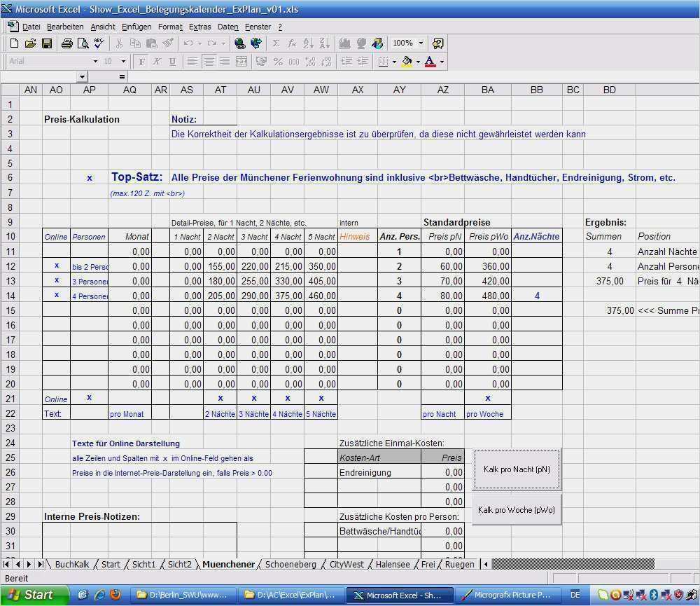This screenshot has height=606, width=700.
Task: Click the Merge and Center icon
Action: 241,62
